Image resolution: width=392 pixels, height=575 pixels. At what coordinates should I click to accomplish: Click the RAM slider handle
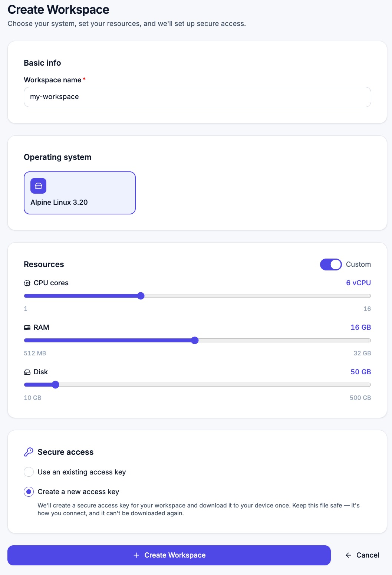(195, 340)
